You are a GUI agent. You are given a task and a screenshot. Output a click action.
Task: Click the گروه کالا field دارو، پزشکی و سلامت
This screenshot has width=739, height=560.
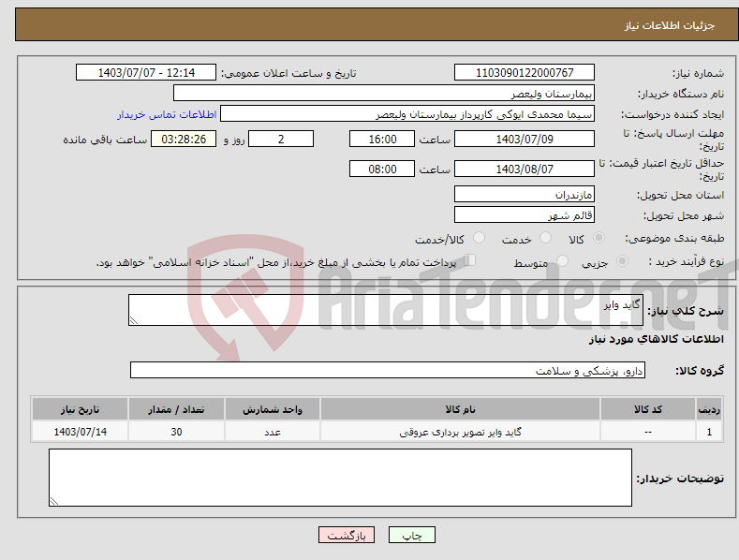tap(388, 371)
